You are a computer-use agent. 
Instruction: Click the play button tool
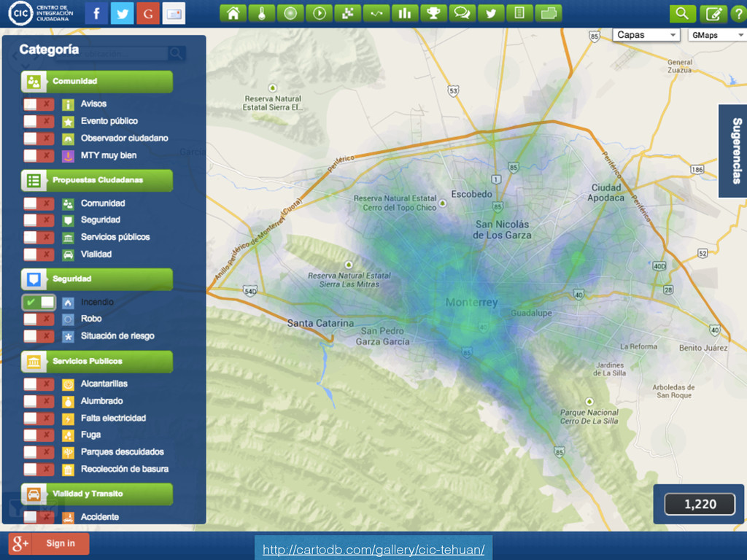click(x=320, y=13)
